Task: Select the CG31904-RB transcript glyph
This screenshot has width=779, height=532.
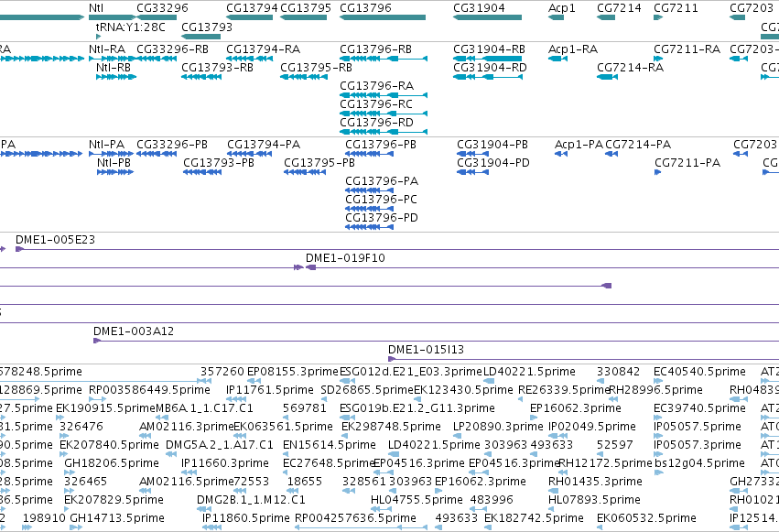Action: pyautogui.click(x=487, y=59)
